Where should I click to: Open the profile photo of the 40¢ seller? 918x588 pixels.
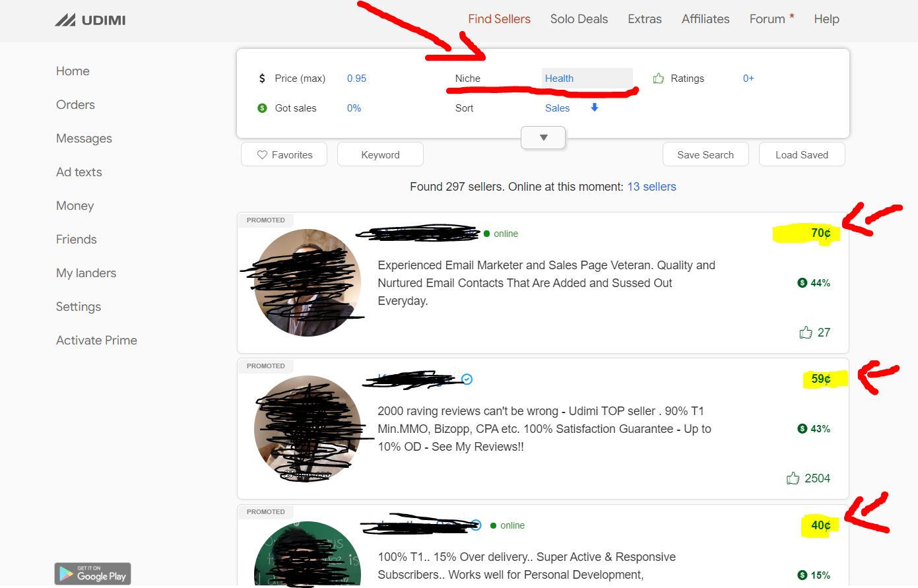tap(308, 554)
